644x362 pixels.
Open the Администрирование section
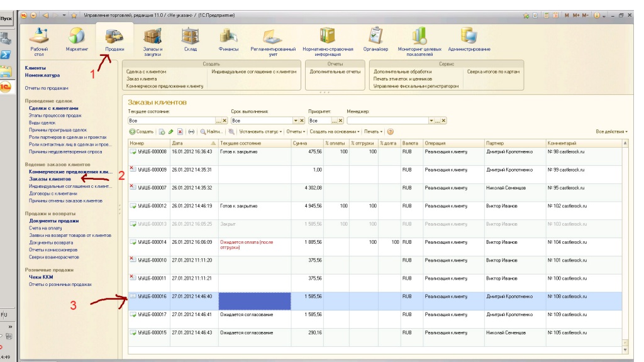pos(469,40)
